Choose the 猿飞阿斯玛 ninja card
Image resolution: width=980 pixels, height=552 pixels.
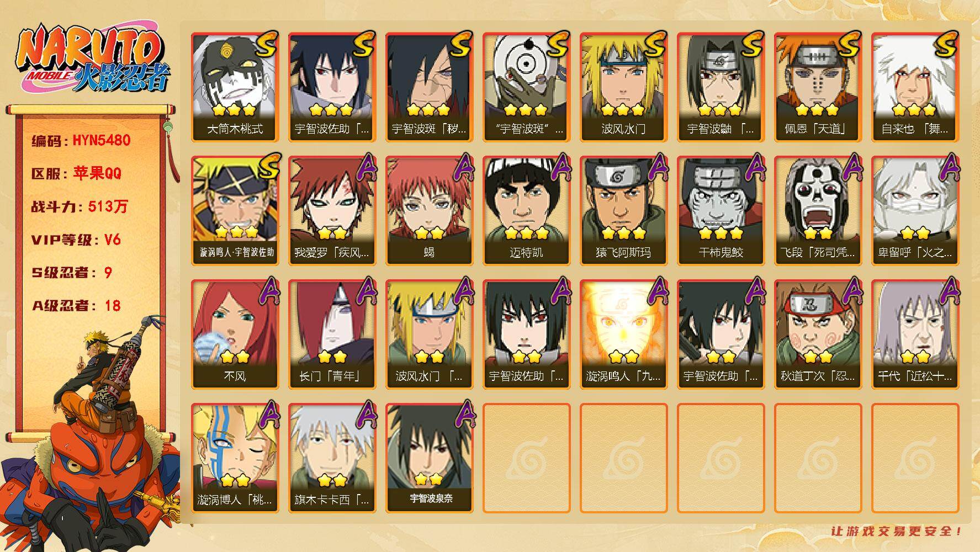[x=624, y=211]
